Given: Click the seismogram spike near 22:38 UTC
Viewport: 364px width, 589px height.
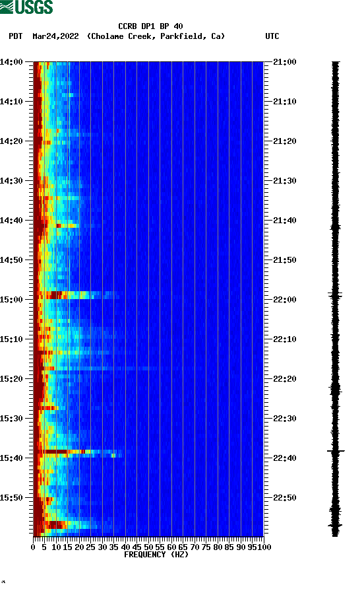Looking at the screenshot, I should 336,450.
